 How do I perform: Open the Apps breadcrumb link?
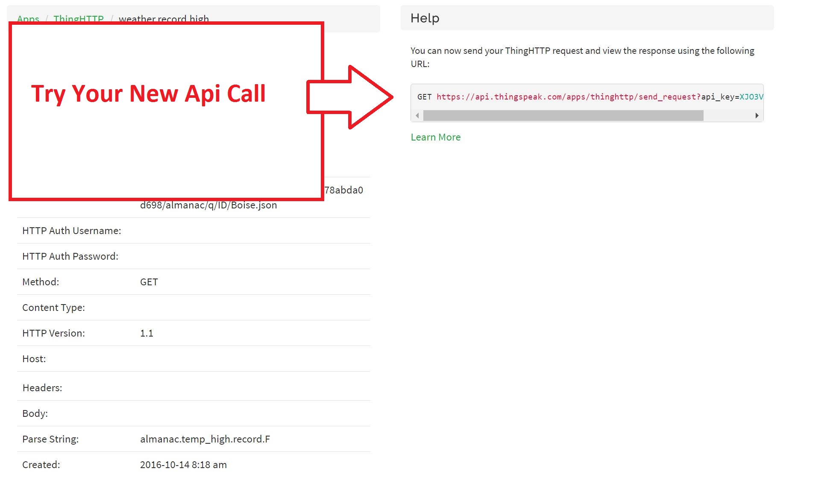(28, 18)
